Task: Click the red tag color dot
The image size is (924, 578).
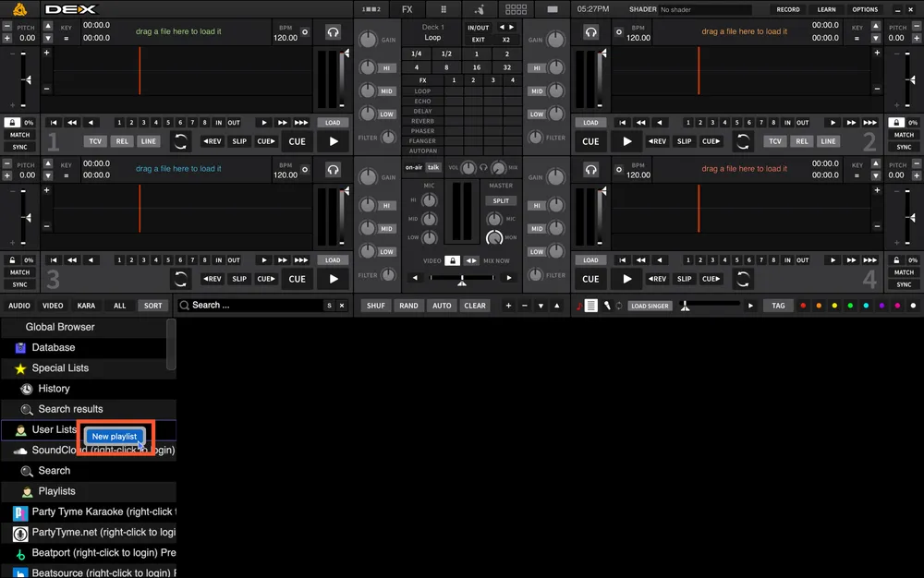Action: [x=803, y=305]
